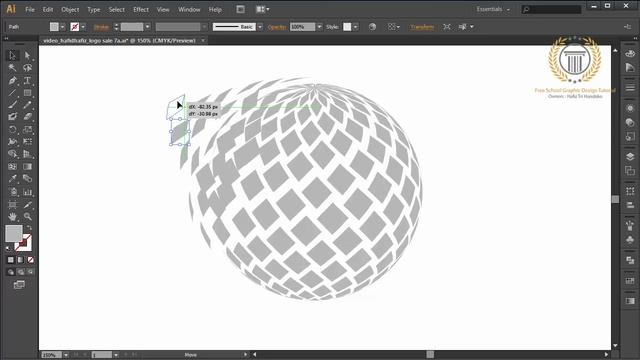Screen dimensions: 640x360
Task: Set paint mode to Color
Action: (11, 260)
